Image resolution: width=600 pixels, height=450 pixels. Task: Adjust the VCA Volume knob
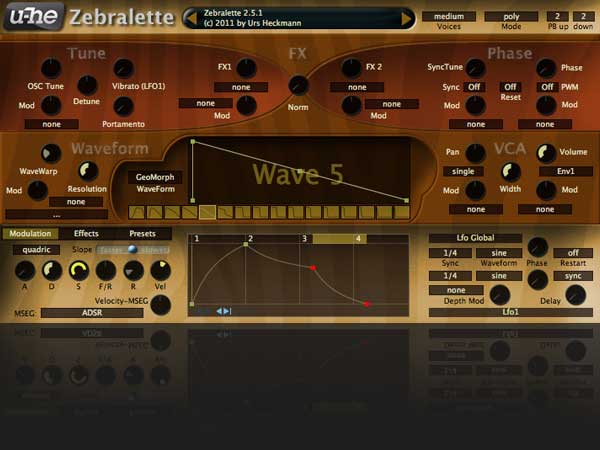[546, 153]
